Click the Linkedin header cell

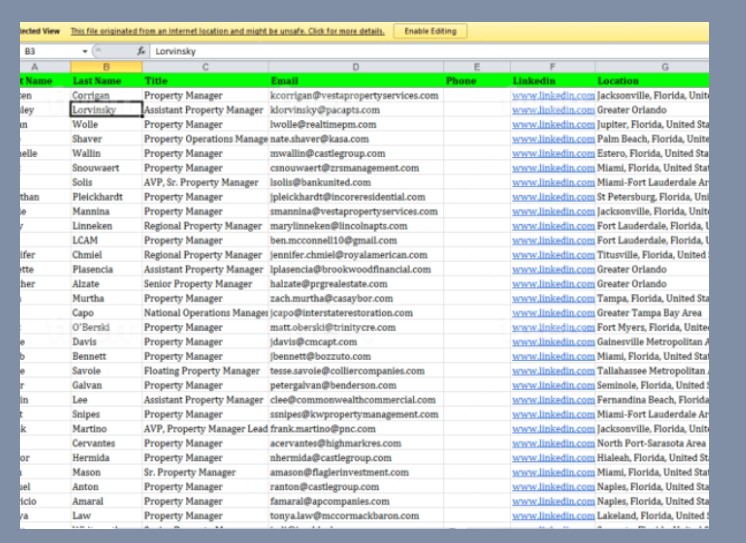(x=552, y=81)
